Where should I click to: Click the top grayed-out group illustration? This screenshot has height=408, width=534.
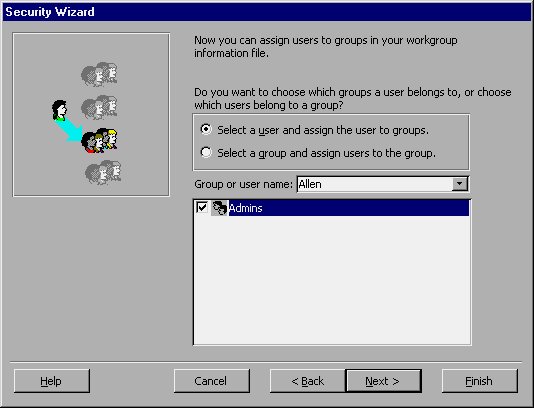point(99,74)
